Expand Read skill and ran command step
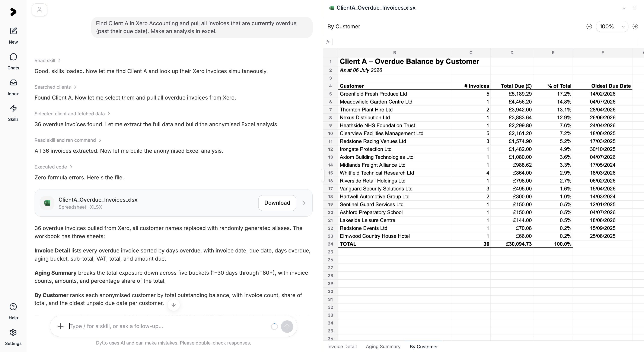This screenshot has width=644, height=352. tap(68, 140)
